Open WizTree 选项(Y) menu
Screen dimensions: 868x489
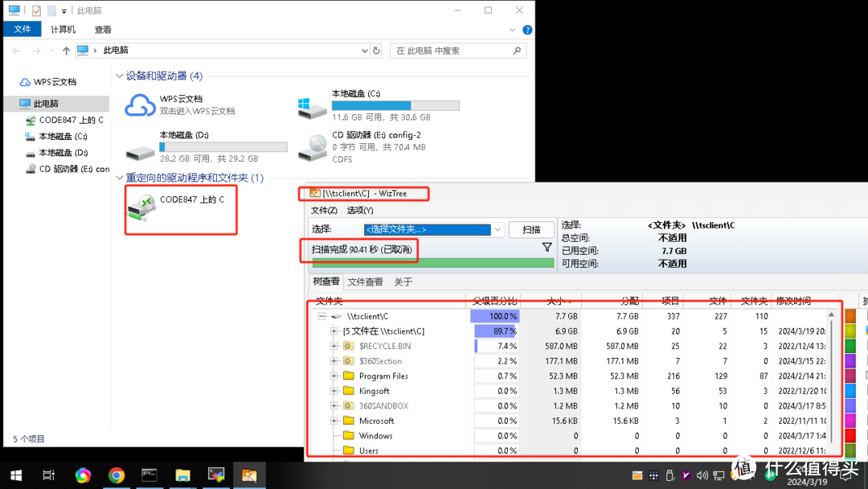pyautogui.click(x=360, y=210)
